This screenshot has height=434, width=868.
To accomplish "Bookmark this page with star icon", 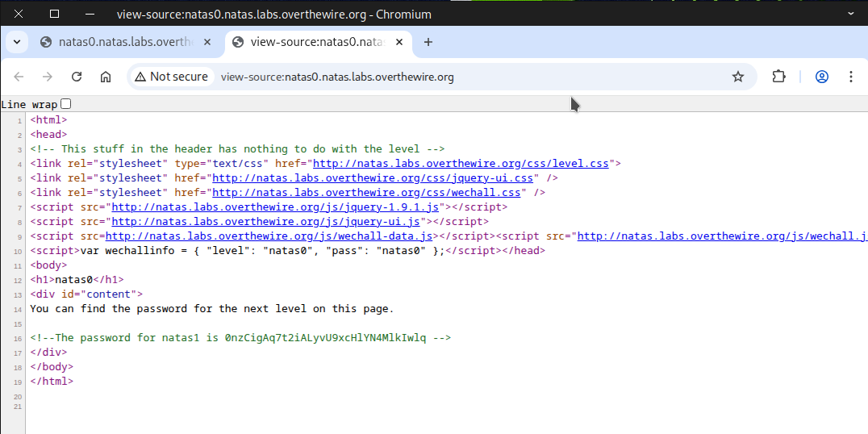I will click(737, 77).
